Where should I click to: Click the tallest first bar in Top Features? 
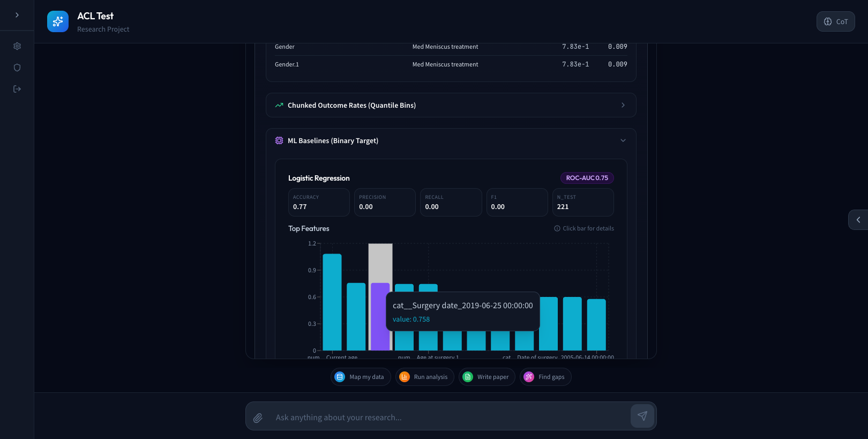pyautogui.click(x=332, y=302)
